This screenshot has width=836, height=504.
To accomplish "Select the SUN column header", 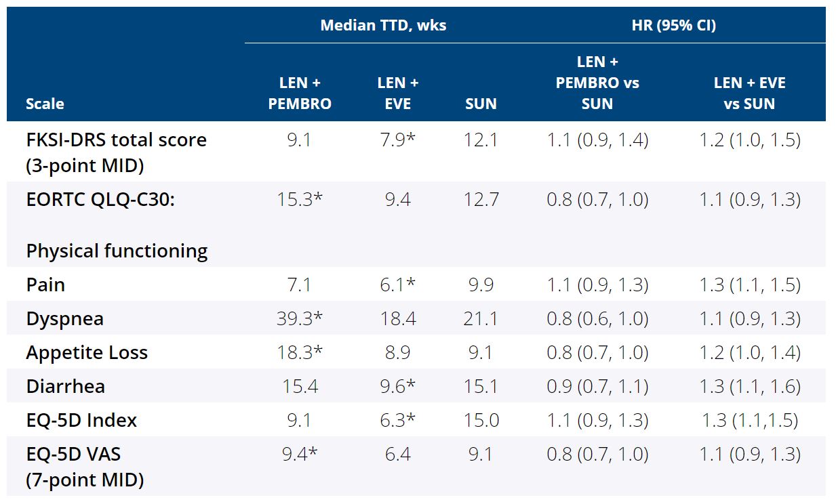I will pyautogui.click(x=481, y=104).
